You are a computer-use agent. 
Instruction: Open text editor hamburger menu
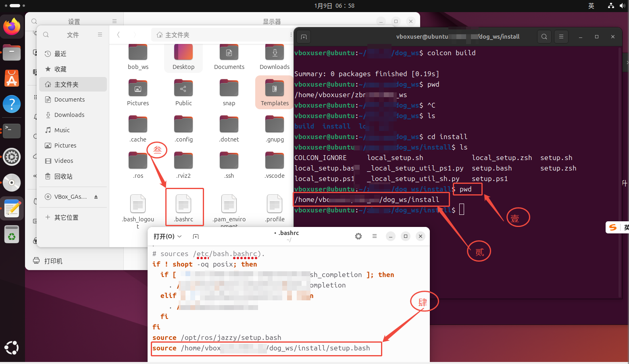click(x=374, y=236)
